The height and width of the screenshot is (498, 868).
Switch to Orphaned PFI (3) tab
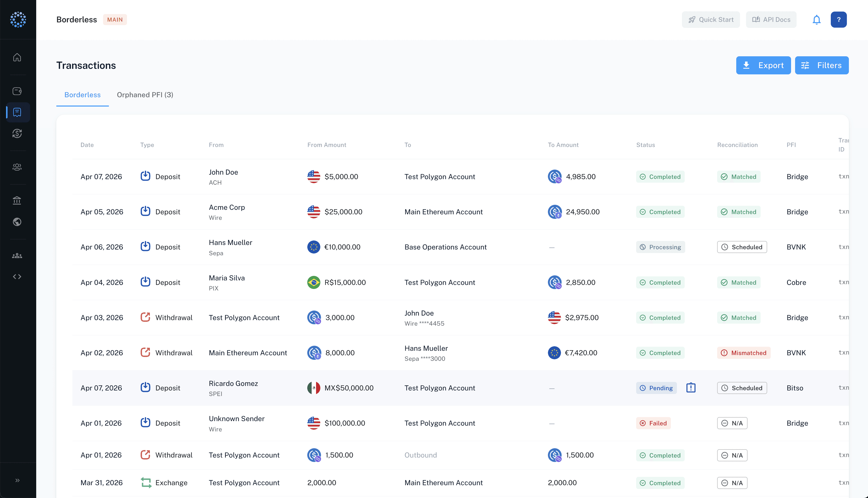[145, 95]
